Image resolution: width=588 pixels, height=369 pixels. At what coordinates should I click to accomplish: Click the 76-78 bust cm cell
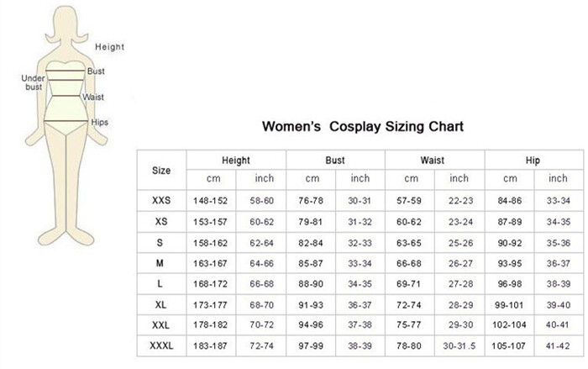pyautogui.click(x=312, y=201)
